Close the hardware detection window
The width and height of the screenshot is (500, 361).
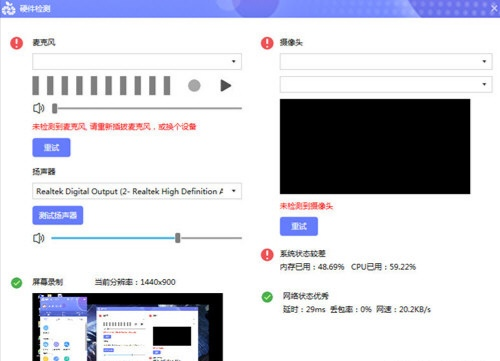point(494,8)
